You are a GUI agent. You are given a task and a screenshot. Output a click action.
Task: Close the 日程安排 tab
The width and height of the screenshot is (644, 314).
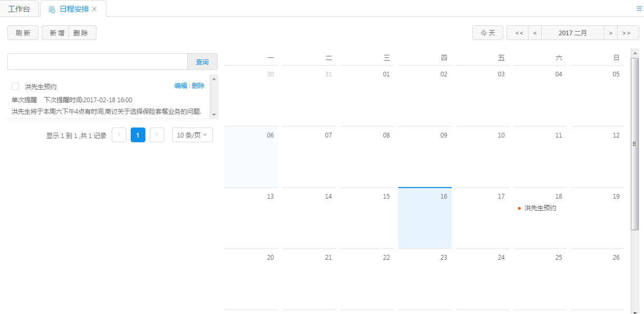coord(94,9)
